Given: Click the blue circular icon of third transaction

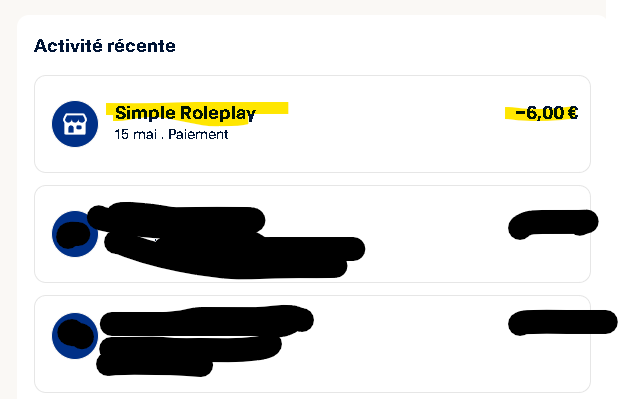Looking at the screenshot, I should 75,336.
